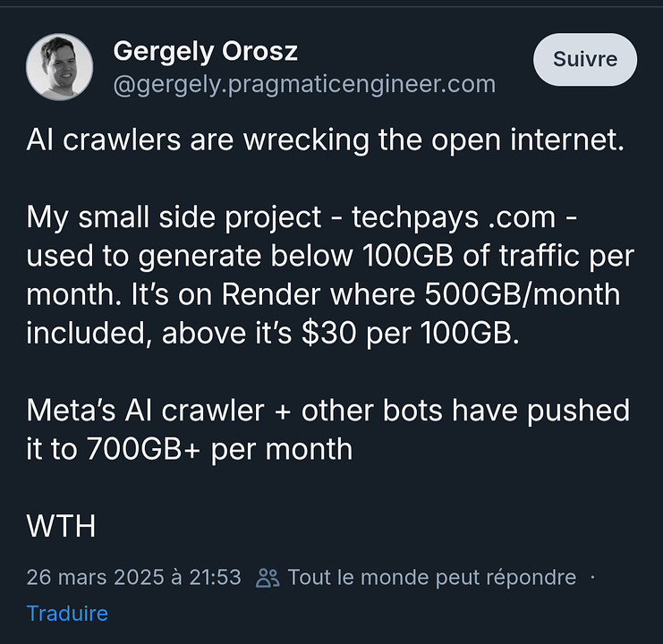This screenshot has width=663, height=644.
Task: Open the @gergely.pragmaticengineer.com handle
Action: 304,84
